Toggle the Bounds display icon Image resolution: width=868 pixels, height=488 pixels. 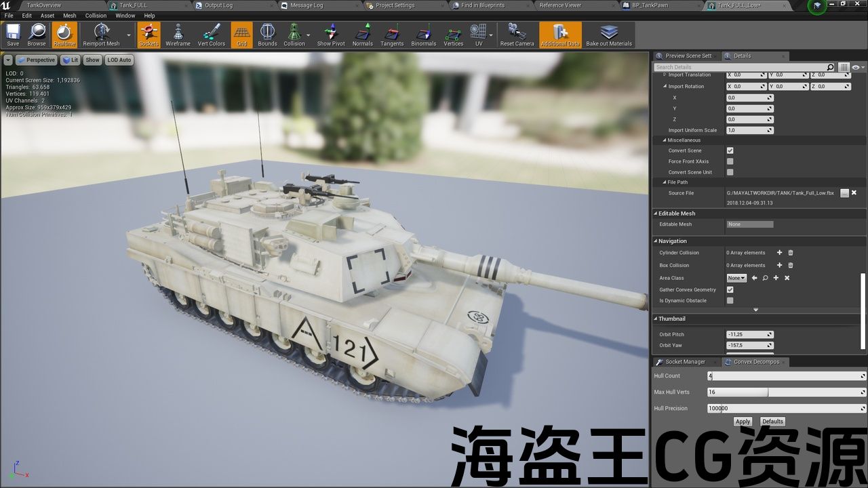pos(267,35)
